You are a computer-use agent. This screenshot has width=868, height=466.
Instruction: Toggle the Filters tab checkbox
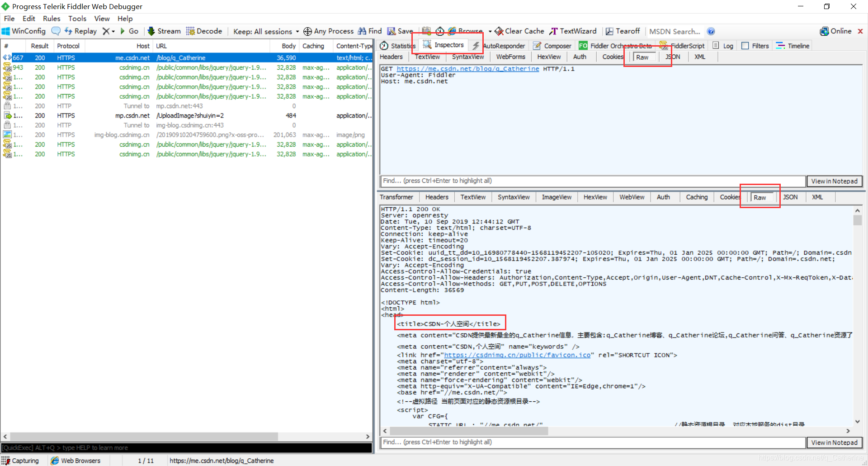[745, 46]
